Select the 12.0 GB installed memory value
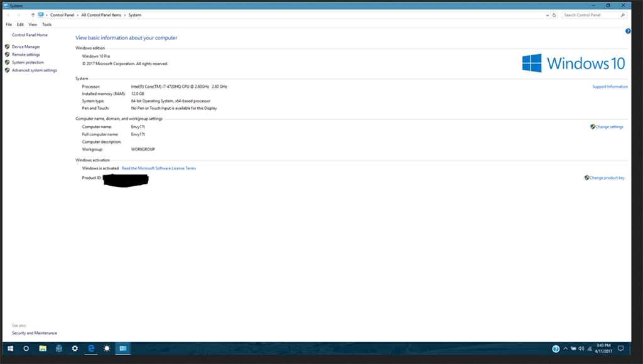 tap(138, 94)
